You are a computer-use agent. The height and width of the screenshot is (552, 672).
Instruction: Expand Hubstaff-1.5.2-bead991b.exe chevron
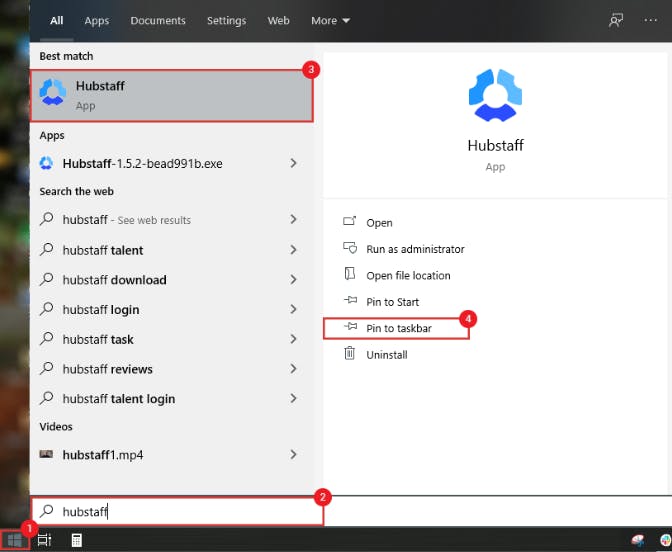(294, 163)
